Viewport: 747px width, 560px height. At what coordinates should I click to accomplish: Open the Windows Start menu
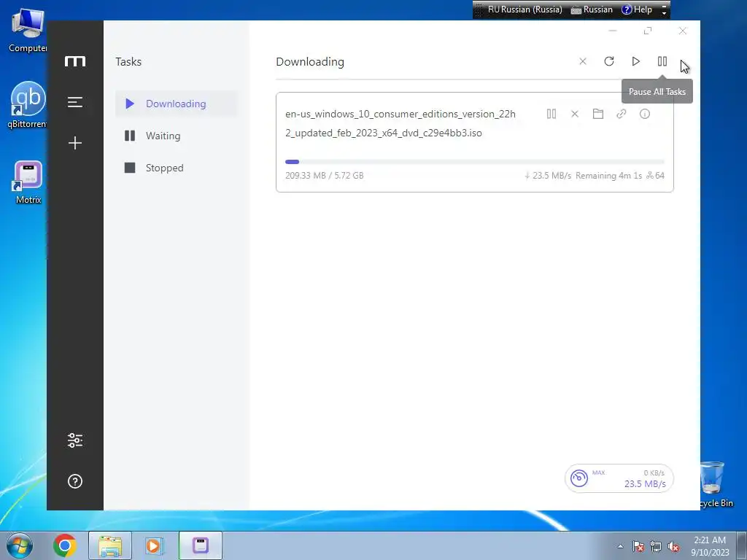(x=19, y=545)
